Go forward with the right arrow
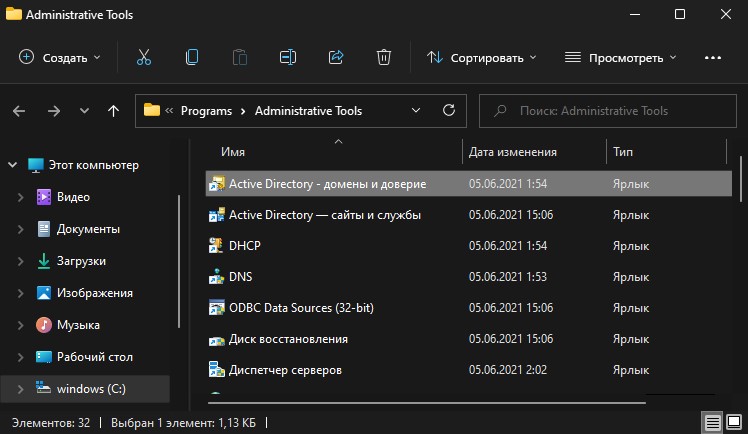Screen dimensions: 748x434 54,111
